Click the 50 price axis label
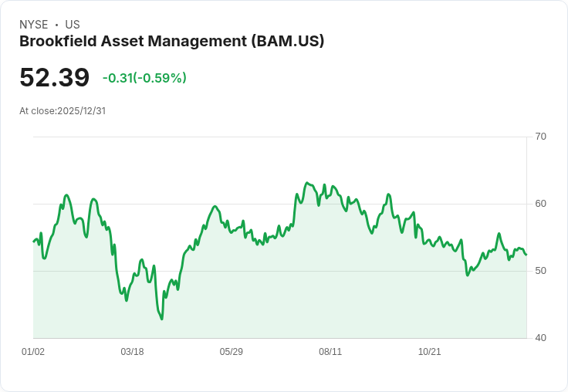The height and width of the screenshot is (392, 568). (540, 271)
